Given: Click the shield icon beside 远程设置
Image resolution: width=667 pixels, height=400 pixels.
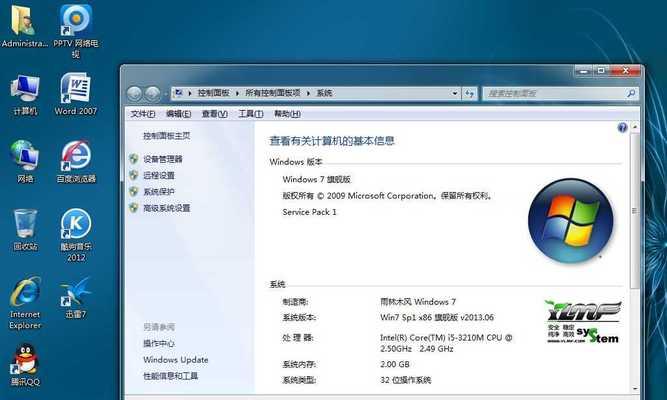Looking at the screenshot, I should (134, 175).
